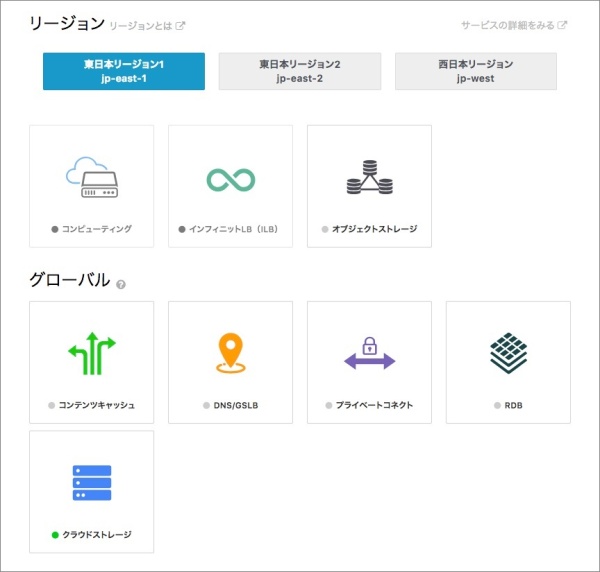This screenshot has width=600, height=572.
Task: Click the クラウドストレージ label with green status dot
Action: point(96,535)
